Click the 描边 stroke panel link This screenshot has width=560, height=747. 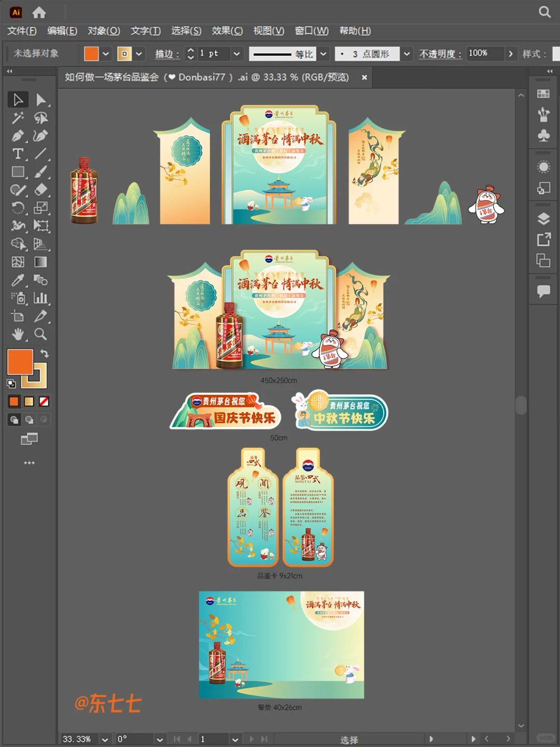(167, 54)
